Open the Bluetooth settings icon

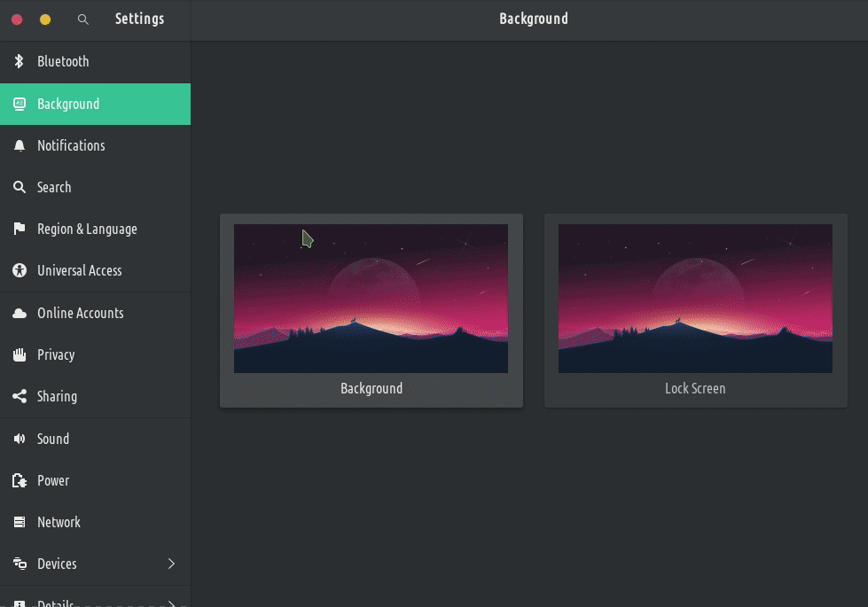click(x=19, y=62)
